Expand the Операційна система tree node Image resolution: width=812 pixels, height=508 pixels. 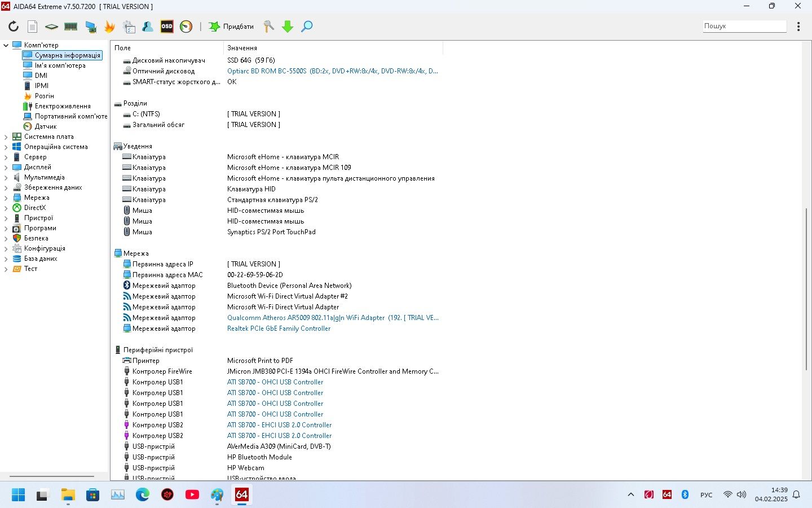[x=6, y=147]
